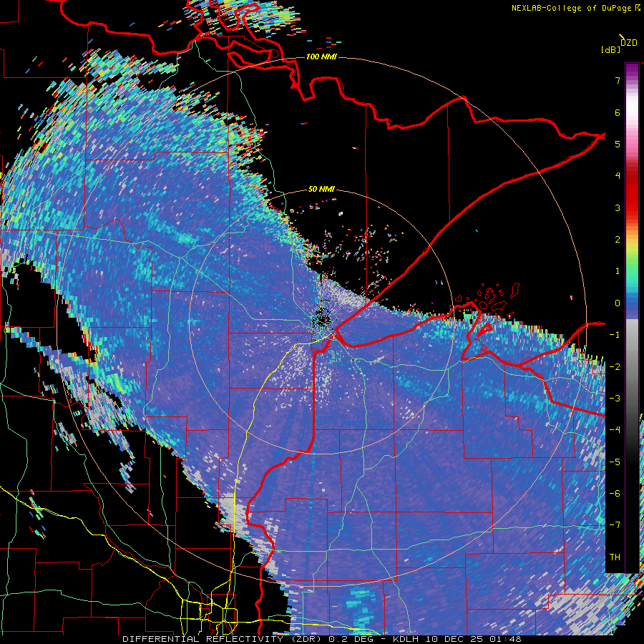The height and width of the screenshot is (644, 644).
Task: Click the 1 dB tick label
Action: (x=618, y=271)
